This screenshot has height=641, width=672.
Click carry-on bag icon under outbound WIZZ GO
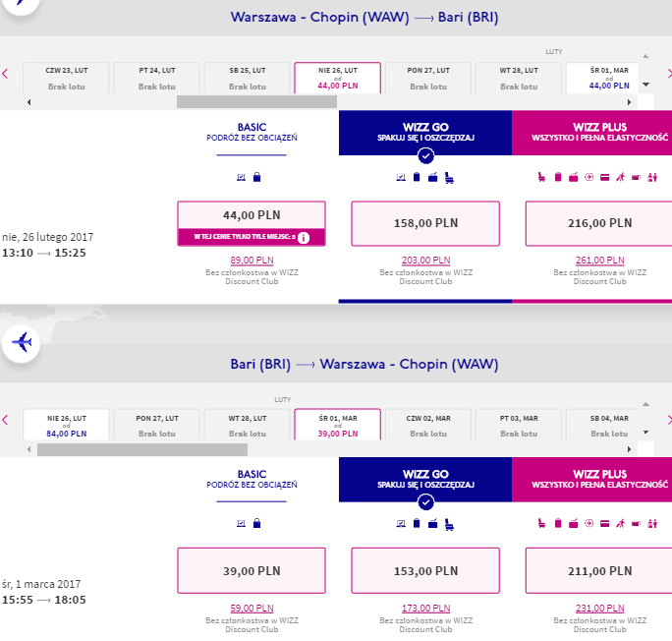tap(417, 177)
